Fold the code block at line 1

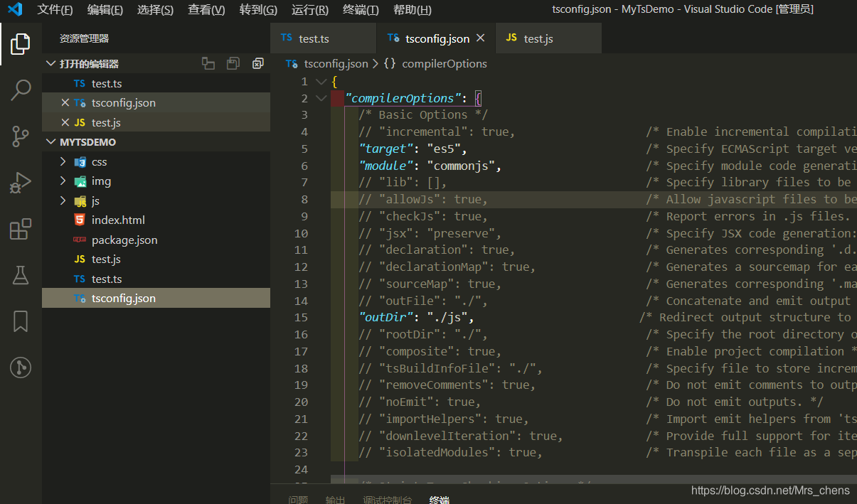click(x=321, y=82)
